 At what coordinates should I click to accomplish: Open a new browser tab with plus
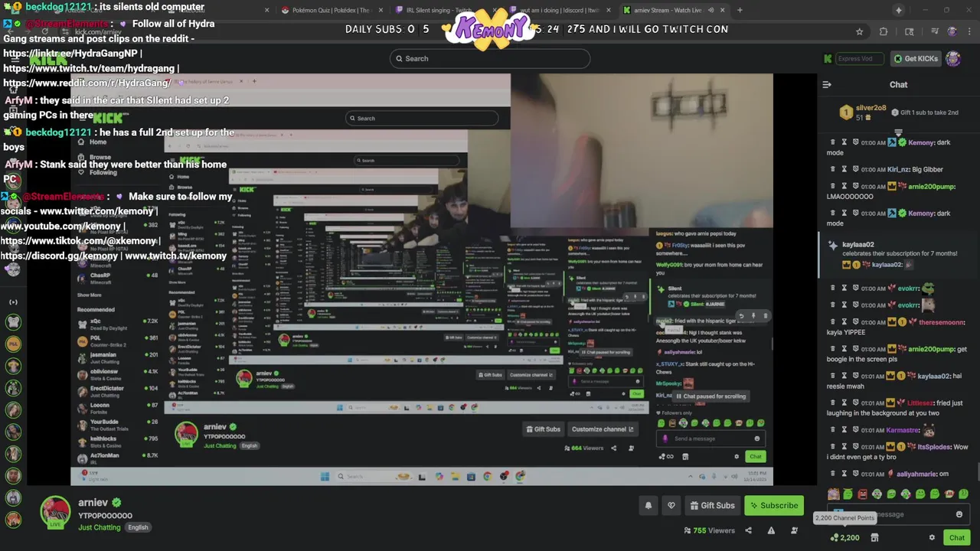740,10
